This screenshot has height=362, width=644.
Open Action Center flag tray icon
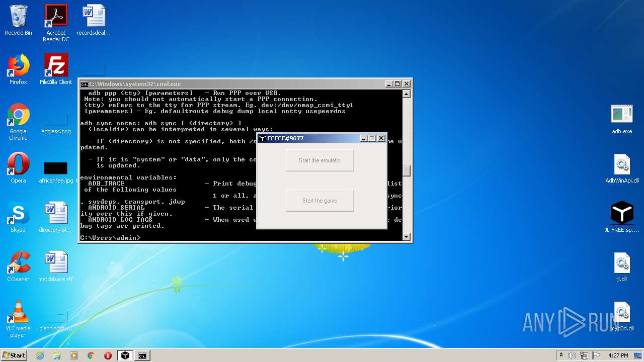point(596,355)
